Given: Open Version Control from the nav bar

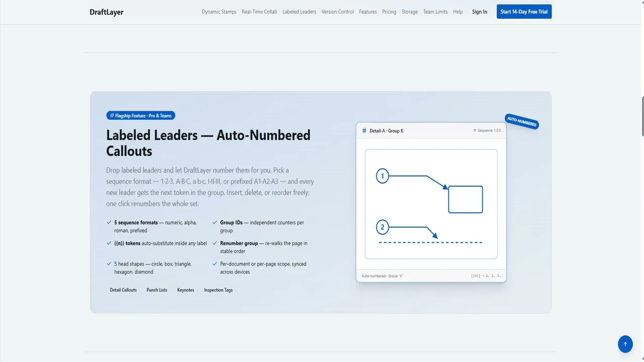Looking at the screenshot, I should (338, 12).
